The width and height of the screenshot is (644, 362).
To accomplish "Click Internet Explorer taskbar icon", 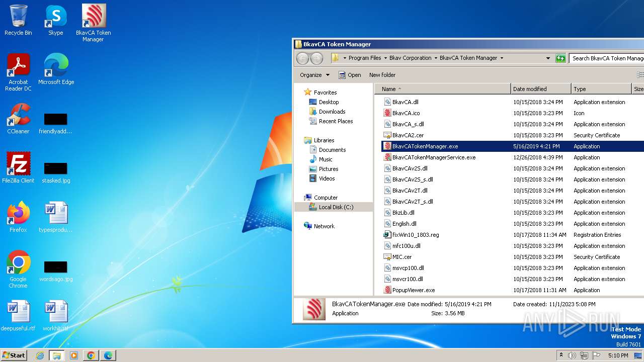I will (x=40, y=355).
